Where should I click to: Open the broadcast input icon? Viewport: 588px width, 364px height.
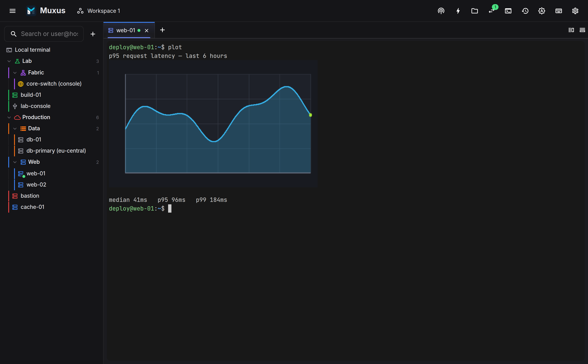[441, 11]
